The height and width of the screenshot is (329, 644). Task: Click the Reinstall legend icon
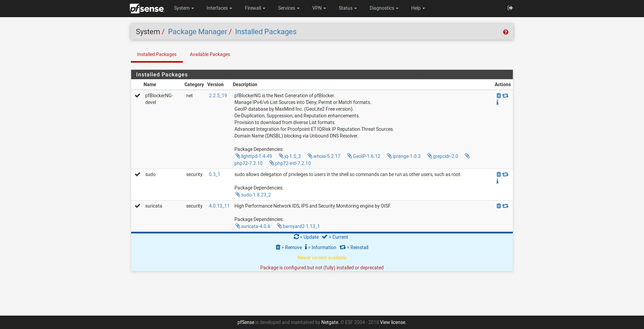(x=342, y=247)
